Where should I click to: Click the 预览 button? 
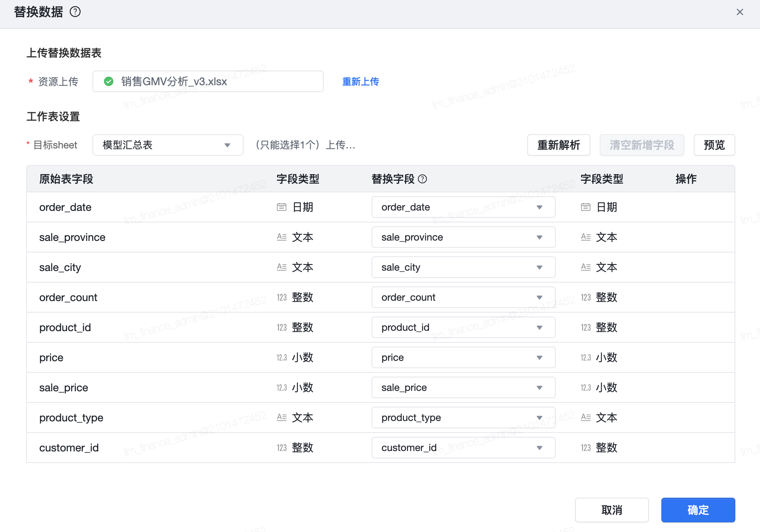[x=714, y=145]
